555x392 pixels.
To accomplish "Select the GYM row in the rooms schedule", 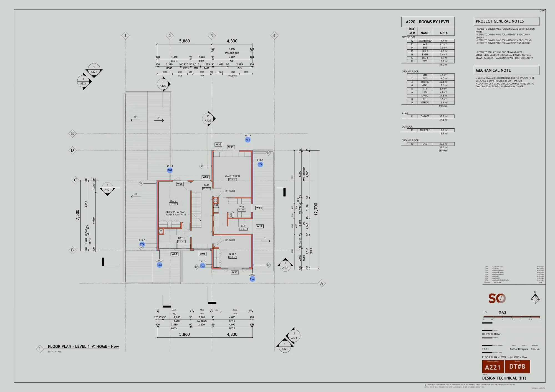I will (431, 144).
